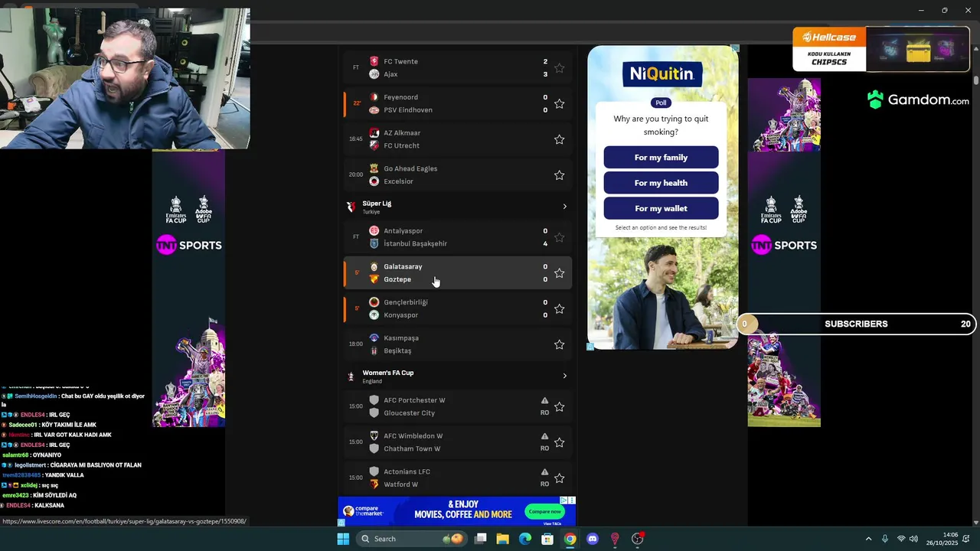This screenshot has width=980, height=551.
Task: Click the Women's FA Cup England icon
Action: 351,377
